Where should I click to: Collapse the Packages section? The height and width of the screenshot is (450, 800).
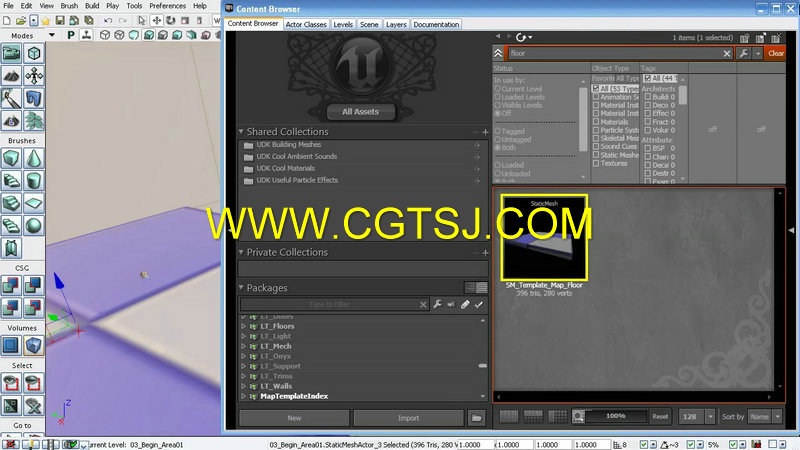point(241,288)
